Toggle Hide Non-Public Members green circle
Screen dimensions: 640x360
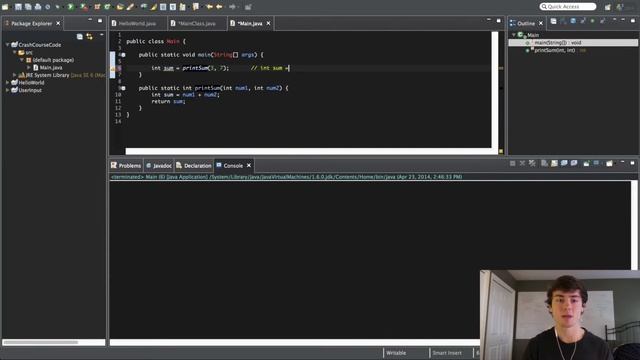[x=593, y=21]
